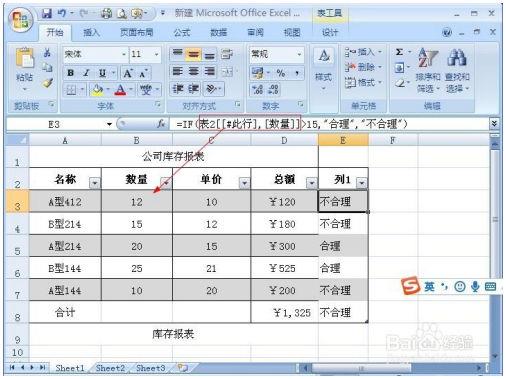Click the Sort & Filter (排序和筛选) icon
506x379 pixels.
(428, 57)
